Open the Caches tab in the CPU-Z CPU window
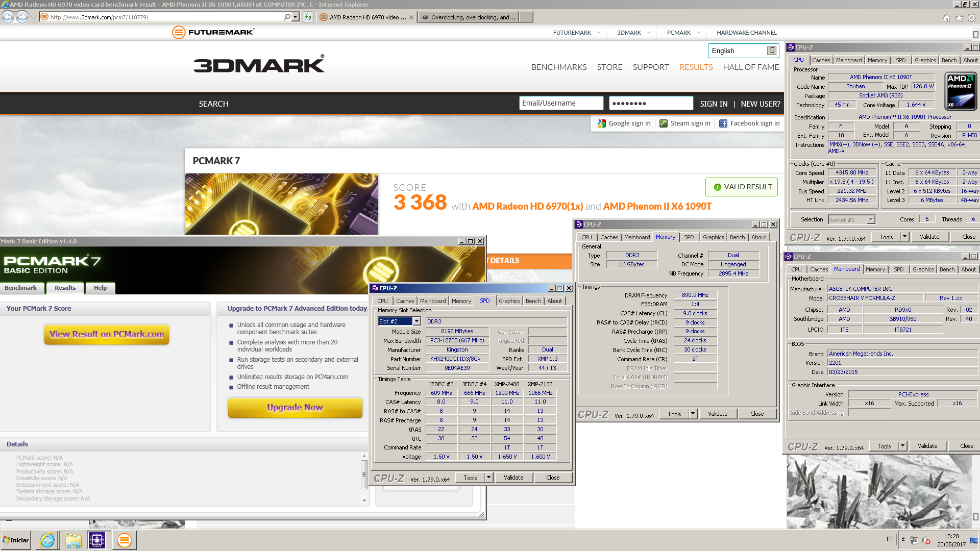Screen dimensions: 980x551 click(x=821, y=60)
